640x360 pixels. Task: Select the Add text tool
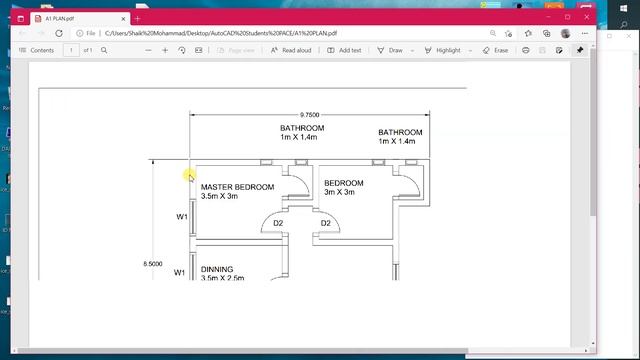tap(344, 50)
